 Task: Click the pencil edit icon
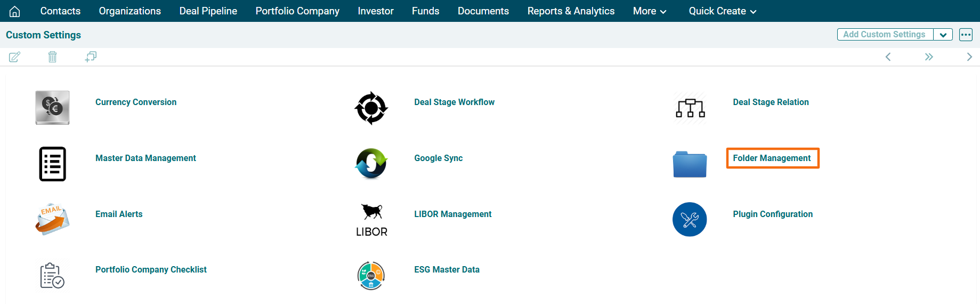(14, 57)
